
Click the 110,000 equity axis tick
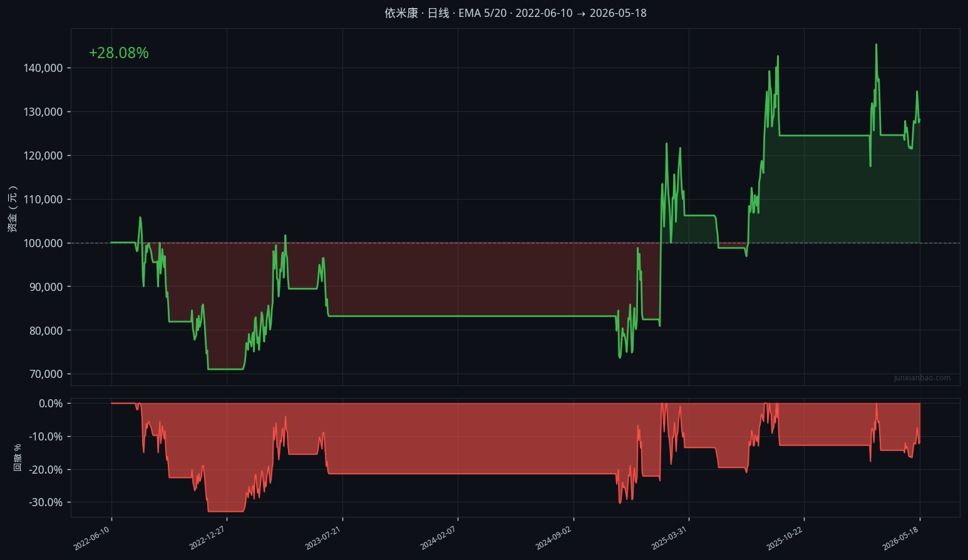pos(43,200)
